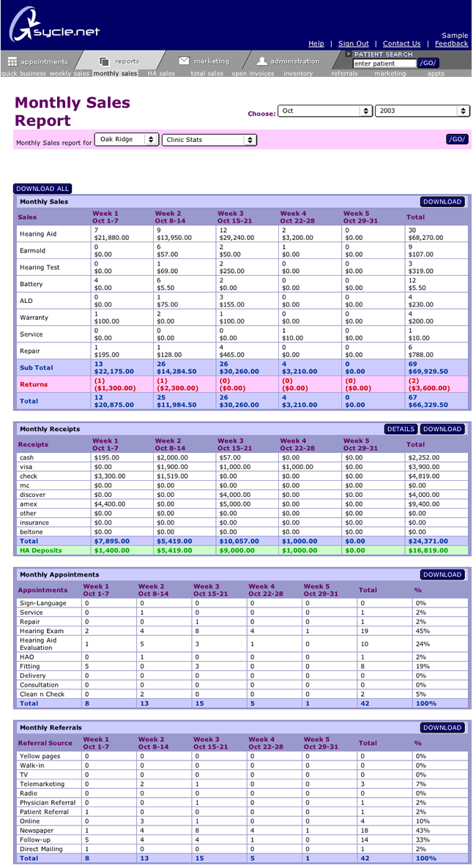Open the weekly sales sub-tab
The height and width of the screenshot is (868, 476).
(x=70, y=74)
